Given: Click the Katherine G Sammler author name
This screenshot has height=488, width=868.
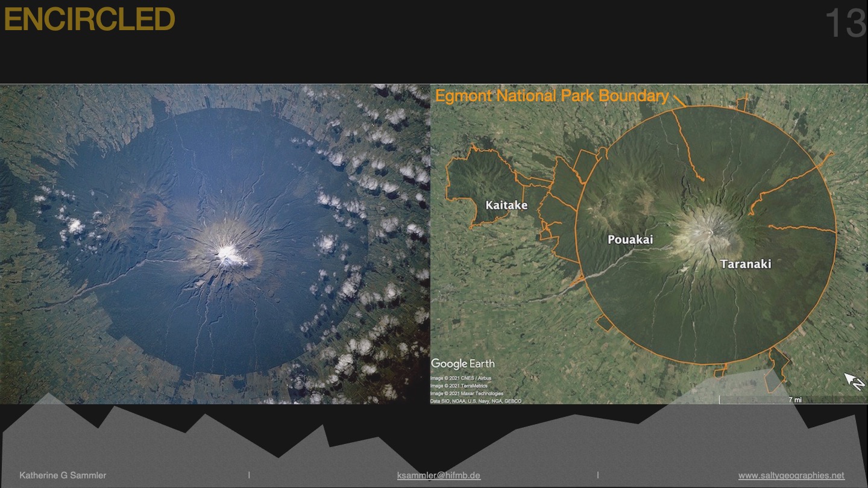Looking at the screenshot, I should point(63,475).
